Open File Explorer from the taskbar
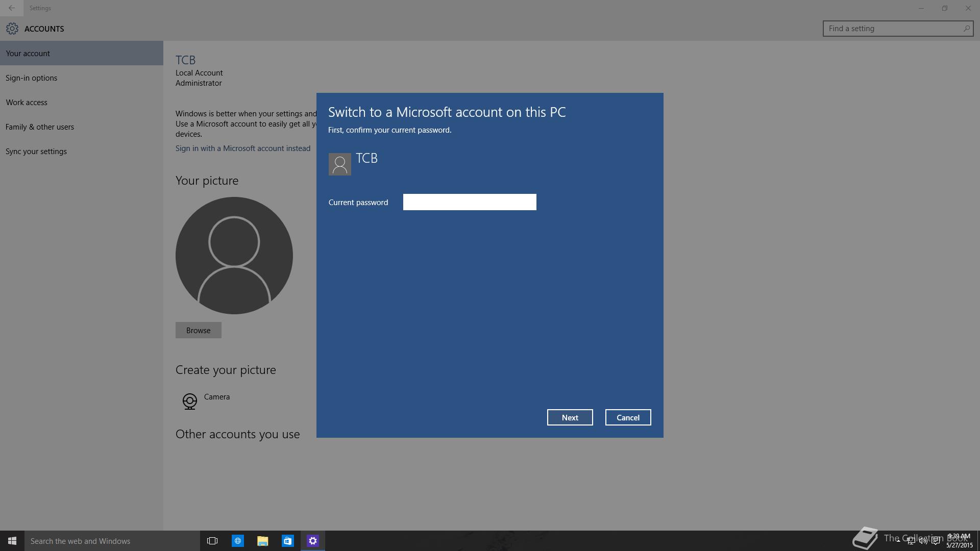The height and width of the screenshot is (551, 980). pos(263,541)
